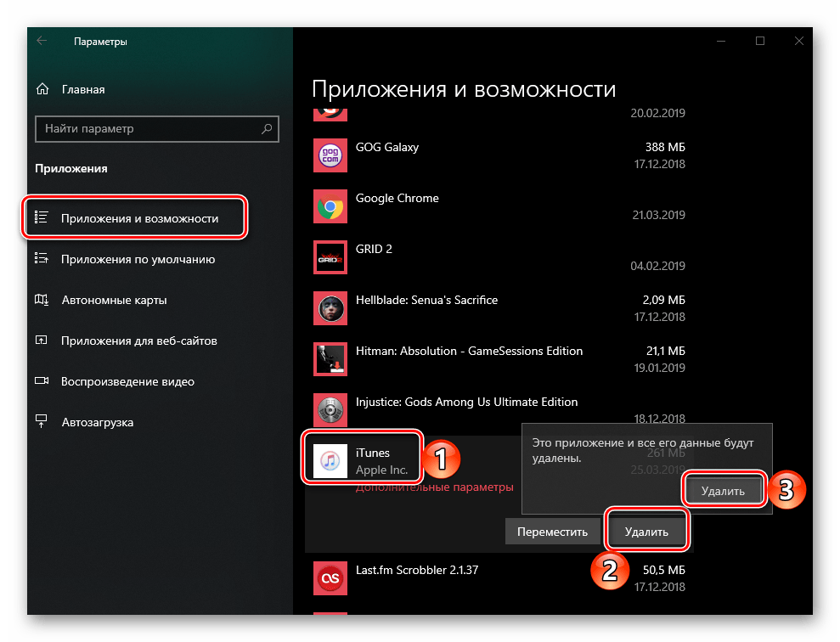Open Приложения для веб-сайтов section

[139, 341]
